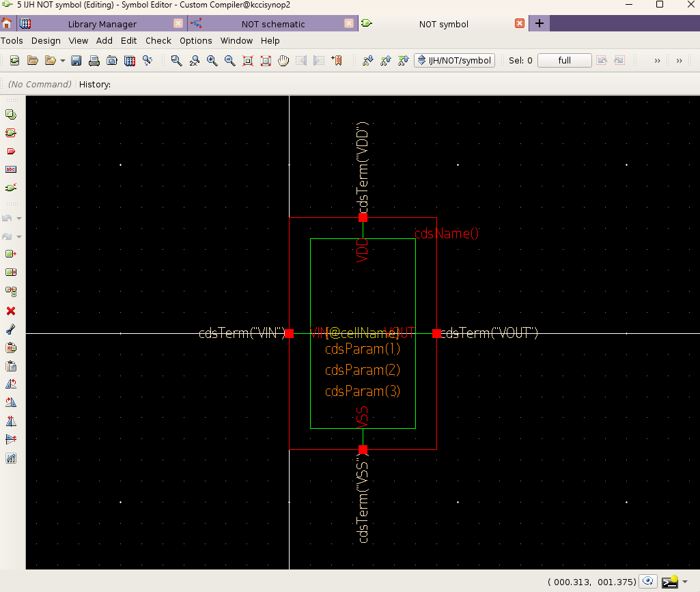Click the ascend hierarchy icon

(x=386, y=61)
